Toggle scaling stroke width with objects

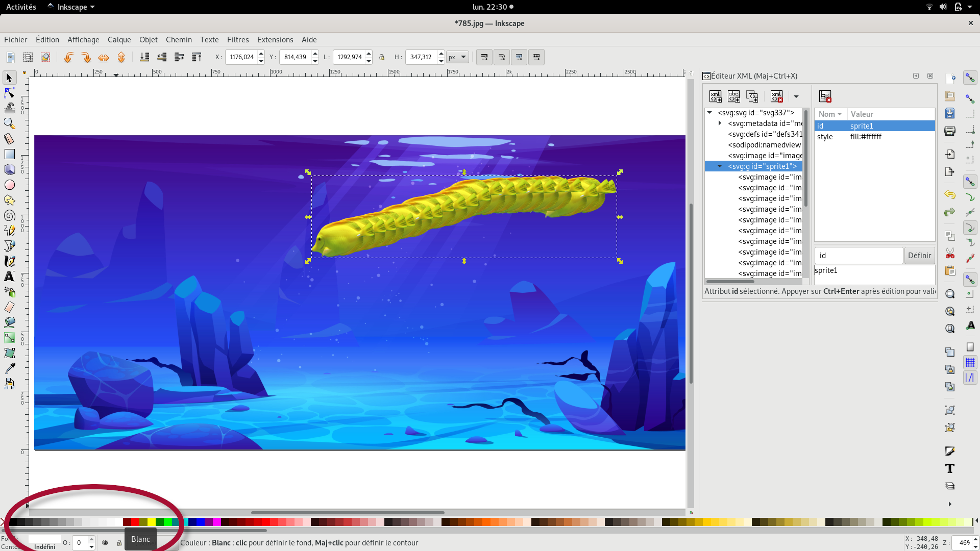coord(484,57)
